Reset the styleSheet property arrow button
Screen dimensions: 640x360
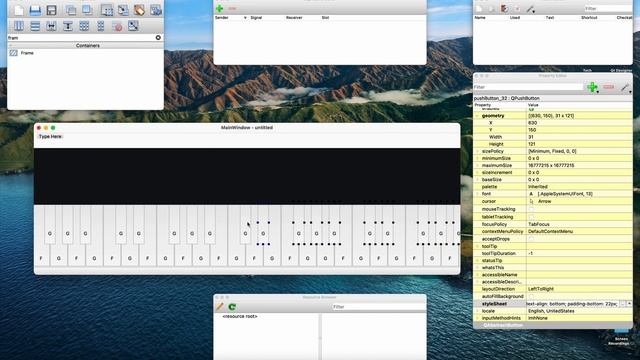click(629, 304)
